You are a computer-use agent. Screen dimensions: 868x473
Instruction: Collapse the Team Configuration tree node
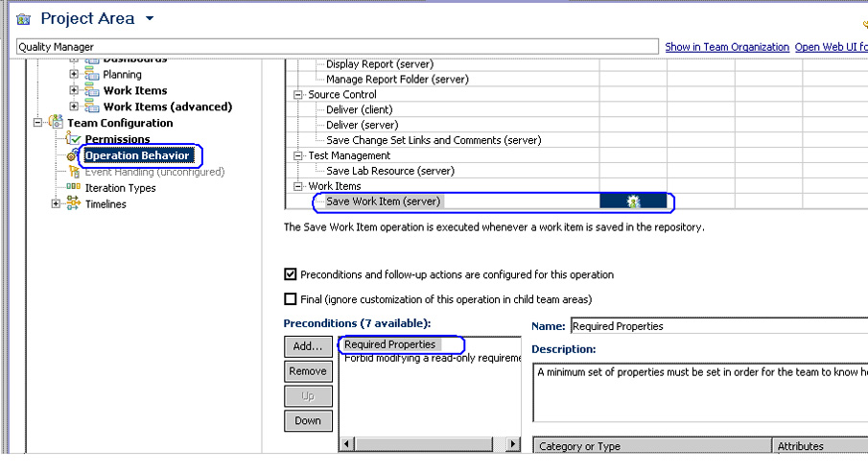pos(38,123)
